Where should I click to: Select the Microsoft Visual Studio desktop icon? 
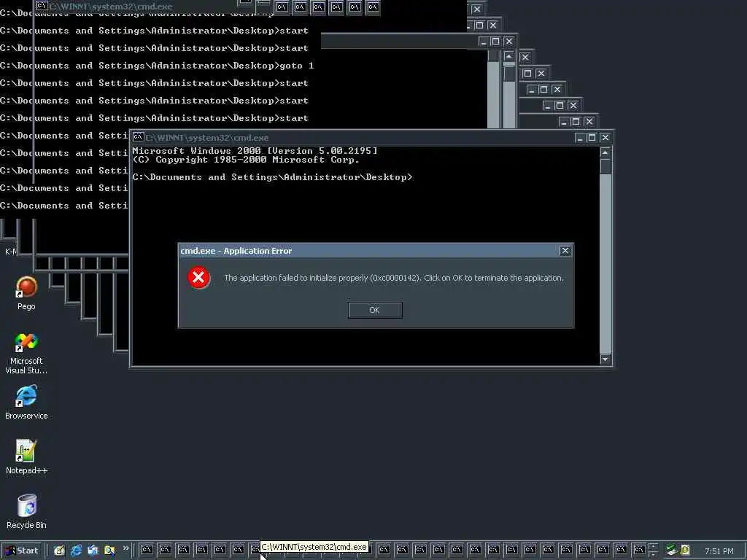tap(26, 354)
